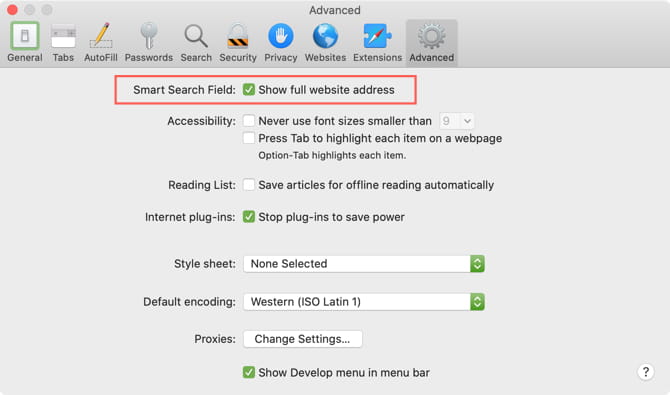Click the Internet plug-ins label

tap(190, 217)
